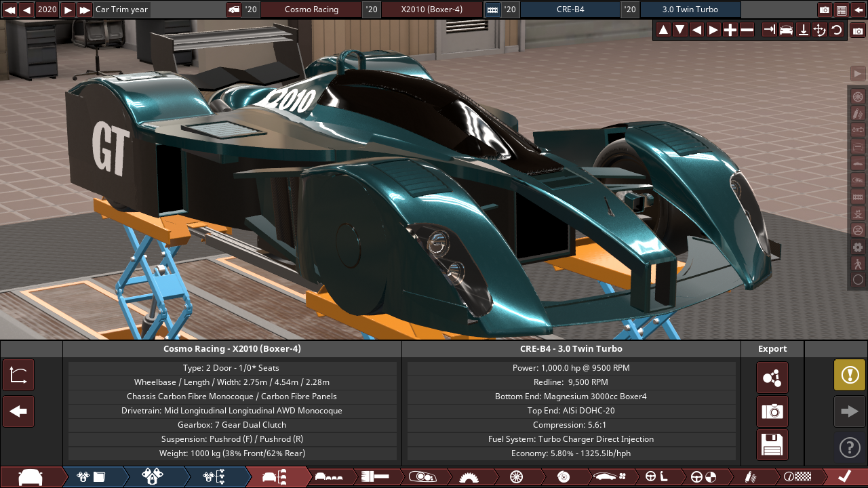Step the trim year back one
This screenshot has height=488, width=868.
click(26, 9)
